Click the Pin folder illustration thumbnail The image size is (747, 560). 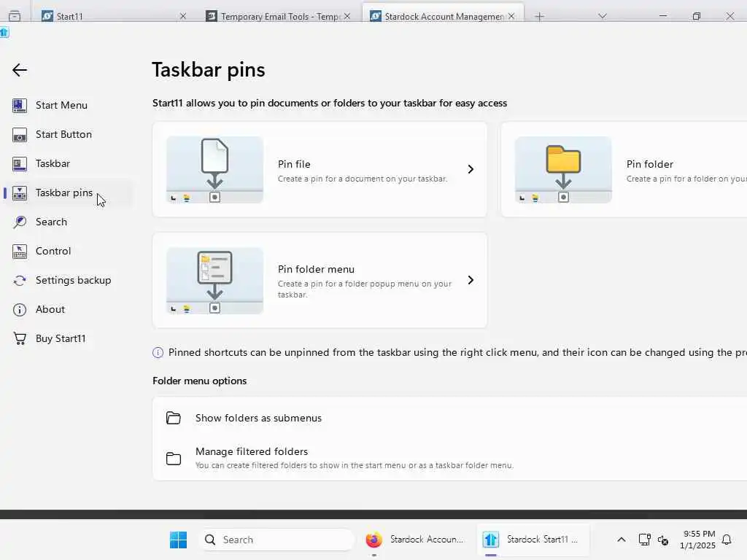click(563, 169)
